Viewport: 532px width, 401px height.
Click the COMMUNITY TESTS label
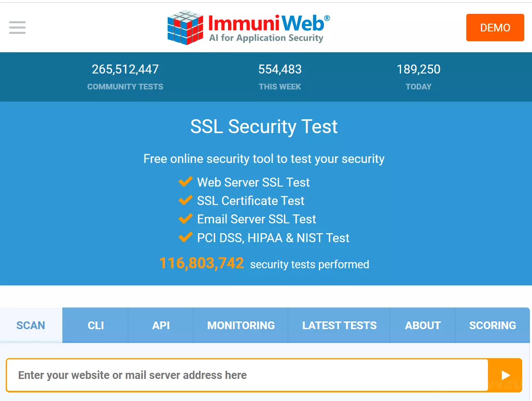tap(125, 87)
